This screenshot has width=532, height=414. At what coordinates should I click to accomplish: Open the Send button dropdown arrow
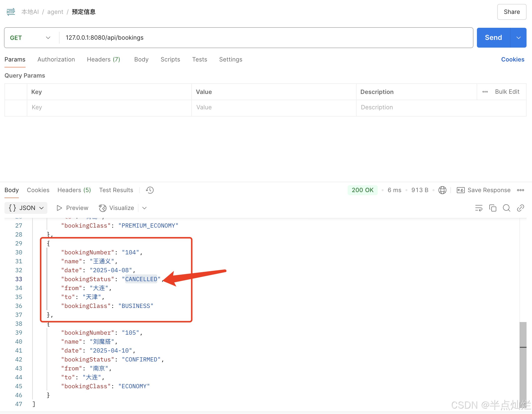[x=518, y=38]
